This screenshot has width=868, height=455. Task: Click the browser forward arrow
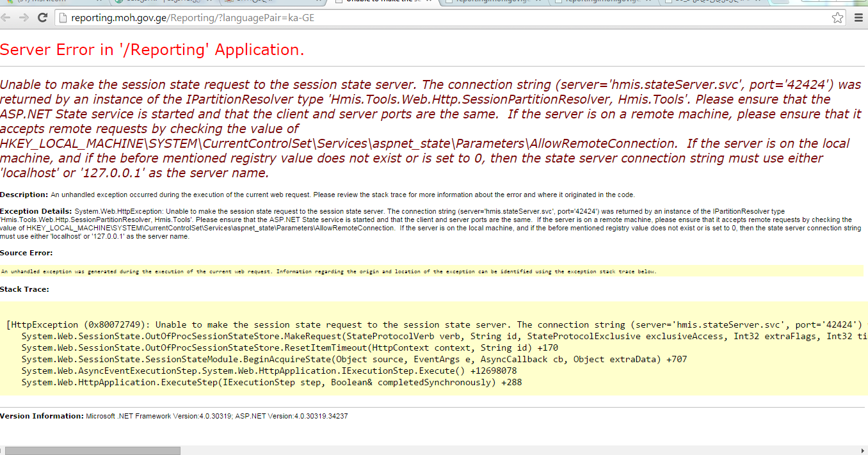[x=24, y=18]
